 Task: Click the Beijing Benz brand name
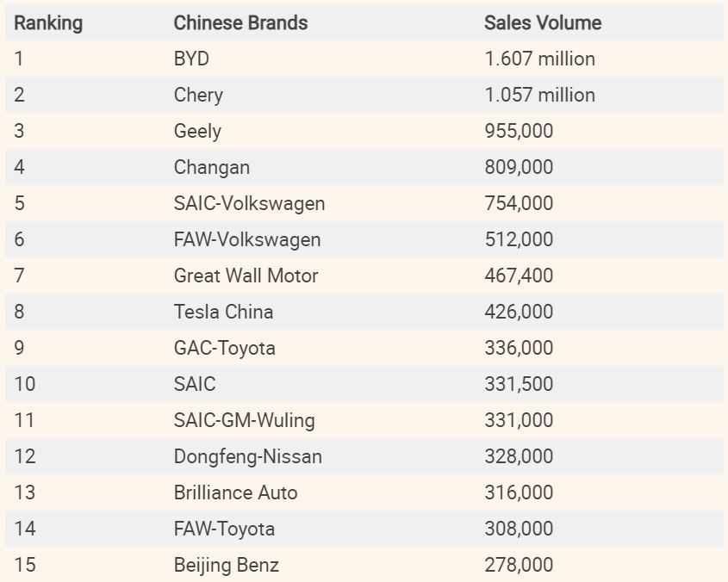(226, 566)
